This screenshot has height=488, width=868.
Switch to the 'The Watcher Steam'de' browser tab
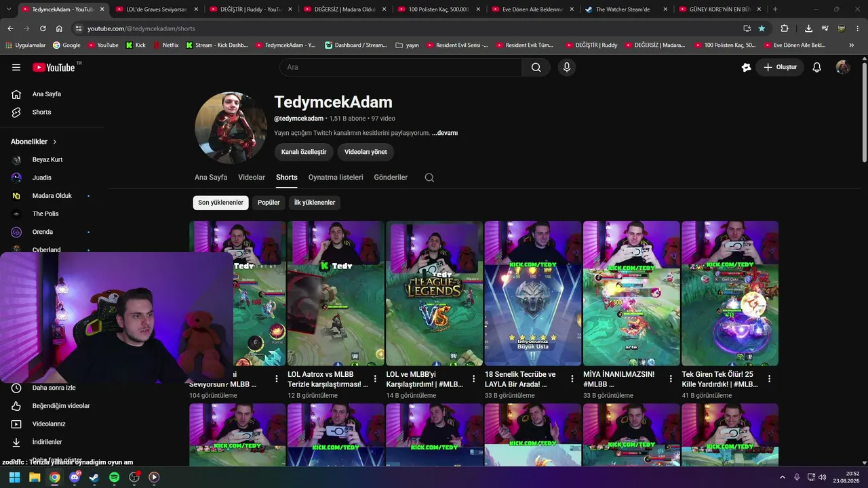[x=625, y=9]
